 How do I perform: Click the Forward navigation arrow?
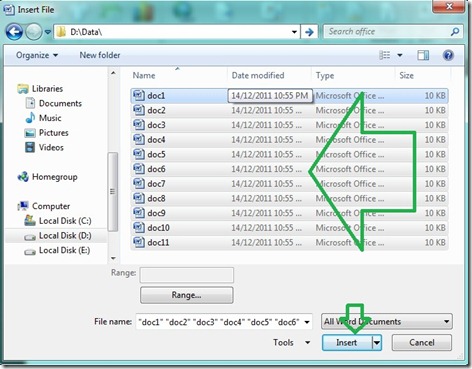coord(34,32)
